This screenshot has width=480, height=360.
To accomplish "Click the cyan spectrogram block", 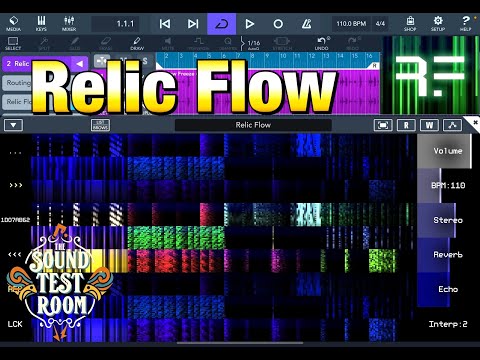I will (x=309, y=214).
